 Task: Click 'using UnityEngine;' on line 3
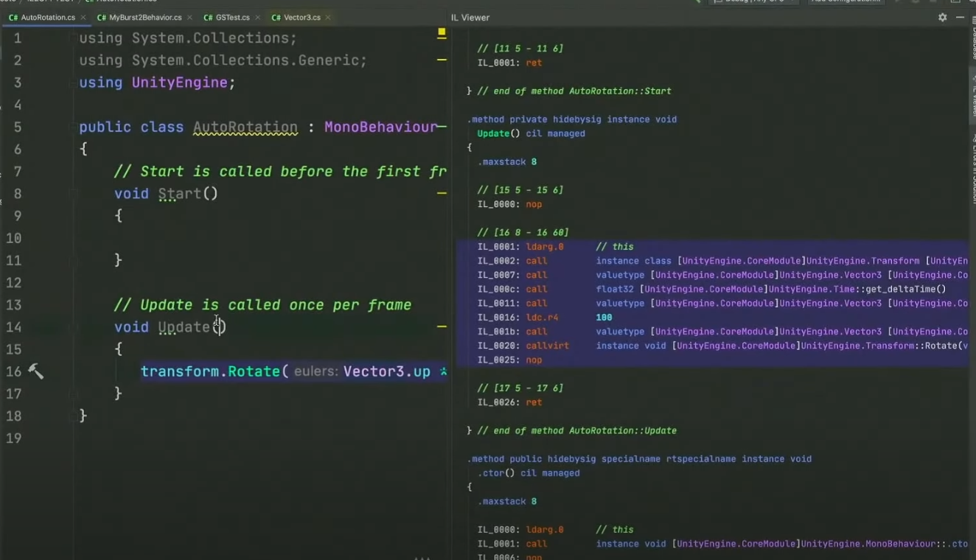tap(157, 83)
